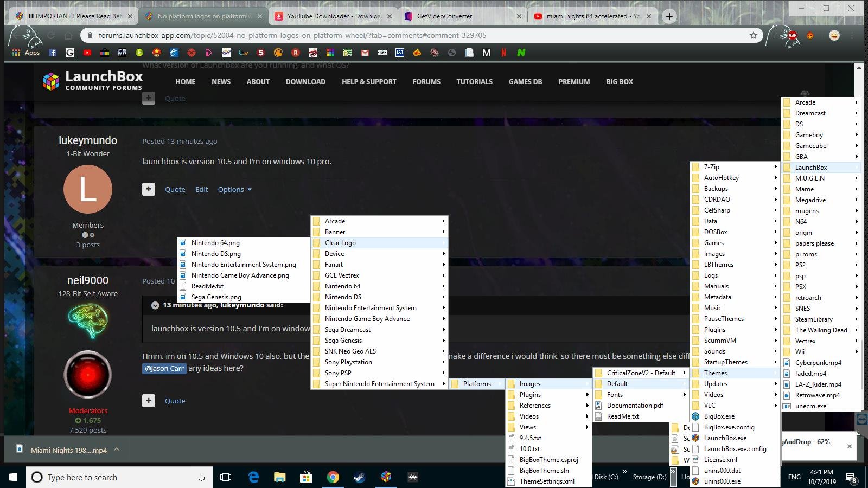This screenshot has width=868, height=488.
Task: Expand the Themes folder submenu
Action: 735,373
